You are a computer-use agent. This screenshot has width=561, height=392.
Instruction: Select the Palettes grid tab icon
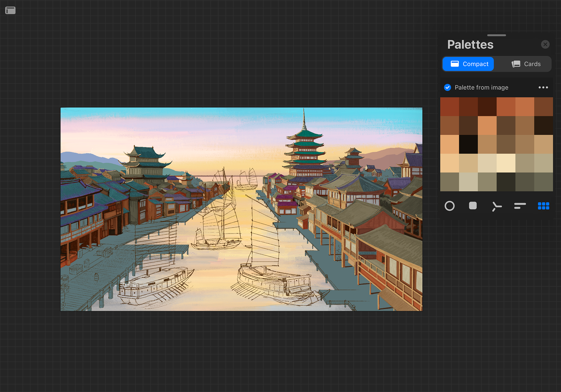(543, 206)
